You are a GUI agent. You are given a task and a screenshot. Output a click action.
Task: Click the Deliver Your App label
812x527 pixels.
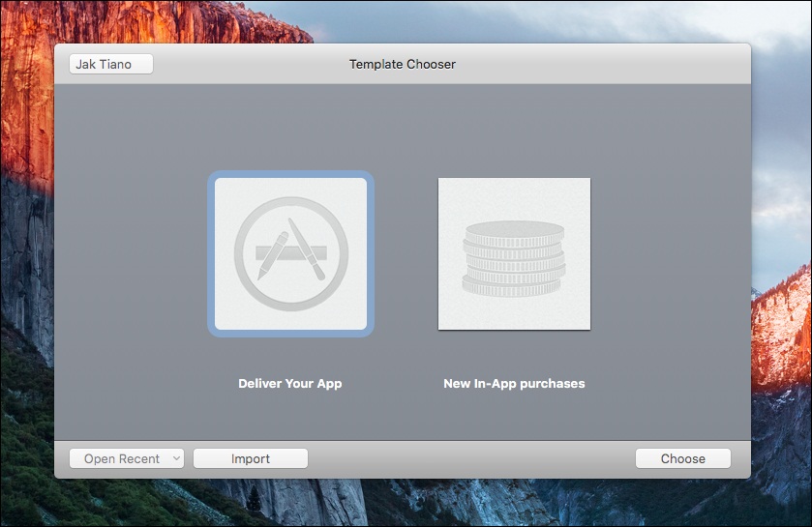tap(290, 383)
